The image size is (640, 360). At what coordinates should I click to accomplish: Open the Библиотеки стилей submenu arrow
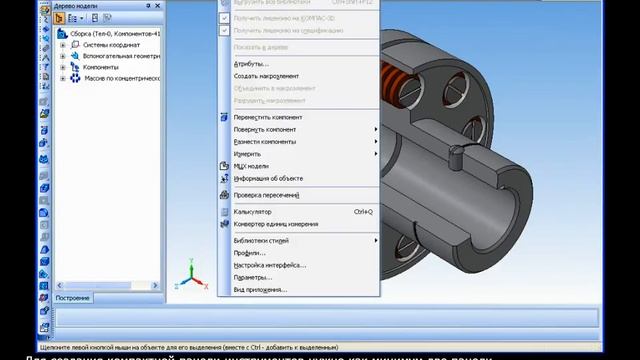376,240
